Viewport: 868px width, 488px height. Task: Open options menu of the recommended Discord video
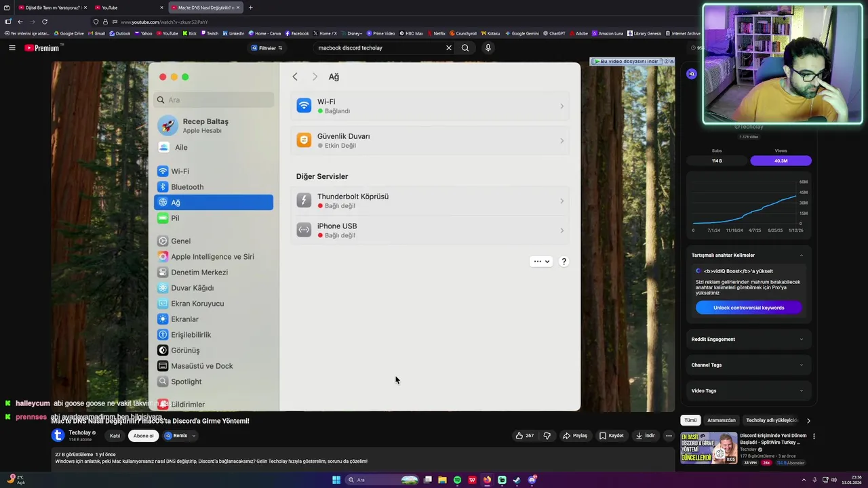(814, 436)
